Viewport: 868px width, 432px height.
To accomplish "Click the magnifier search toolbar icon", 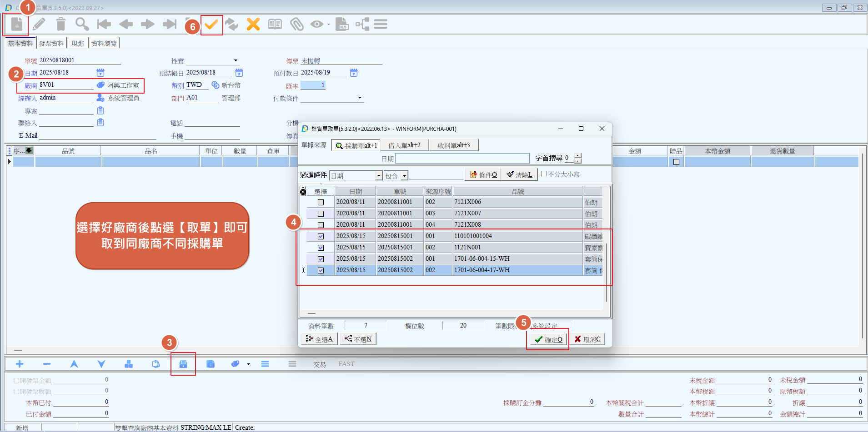I will 82,24.
